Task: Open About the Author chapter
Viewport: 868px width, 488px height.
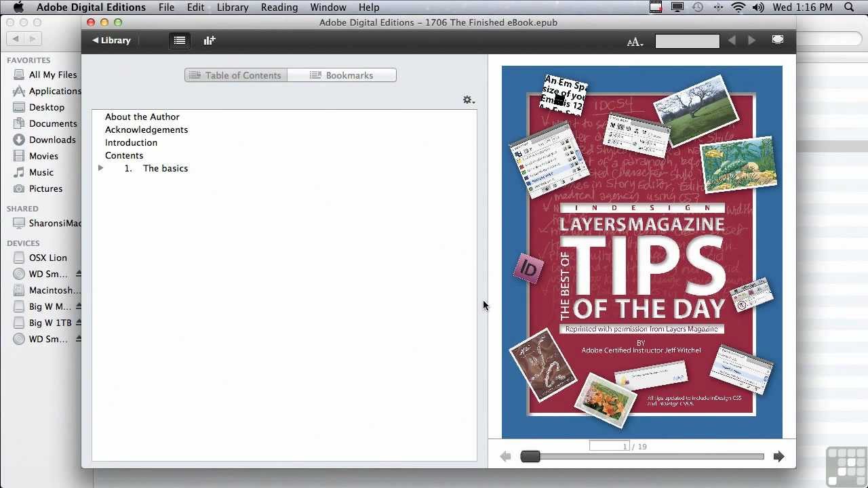Action: [142, 117]
